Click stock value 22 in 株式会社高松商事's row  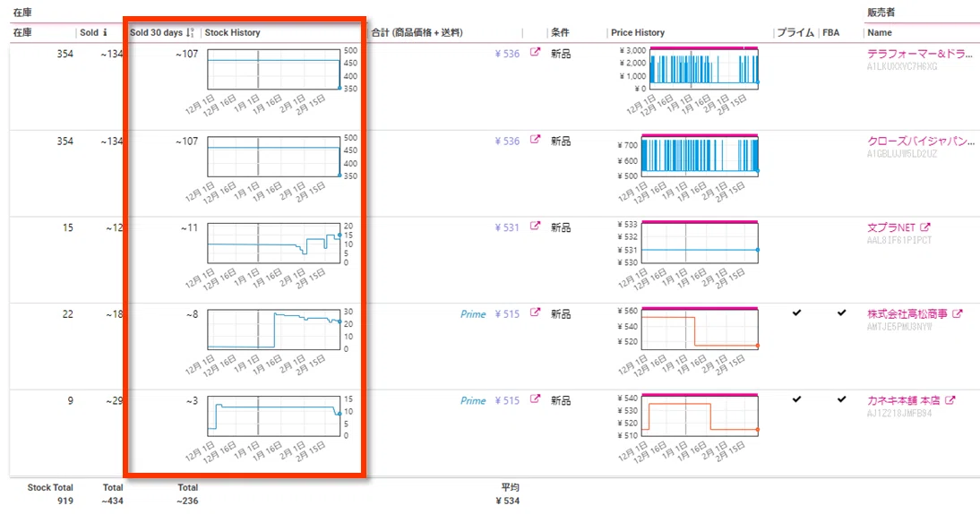pos(67,314)
